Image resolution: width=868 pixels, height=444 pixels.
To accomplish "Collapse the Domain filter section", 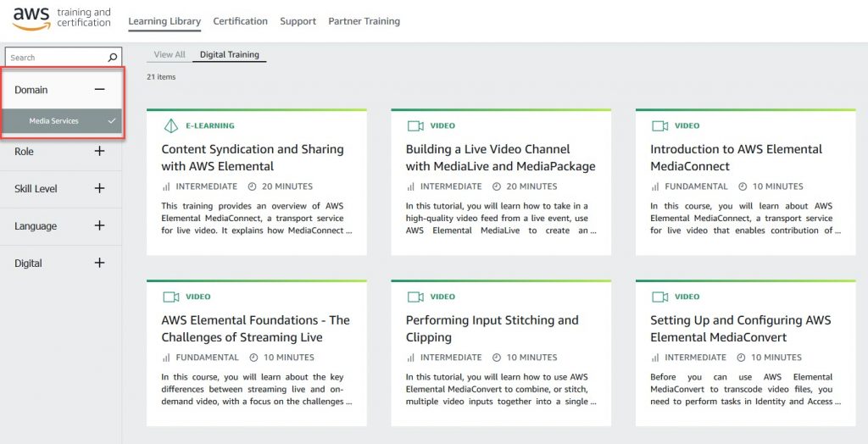I will click(100, 89).
